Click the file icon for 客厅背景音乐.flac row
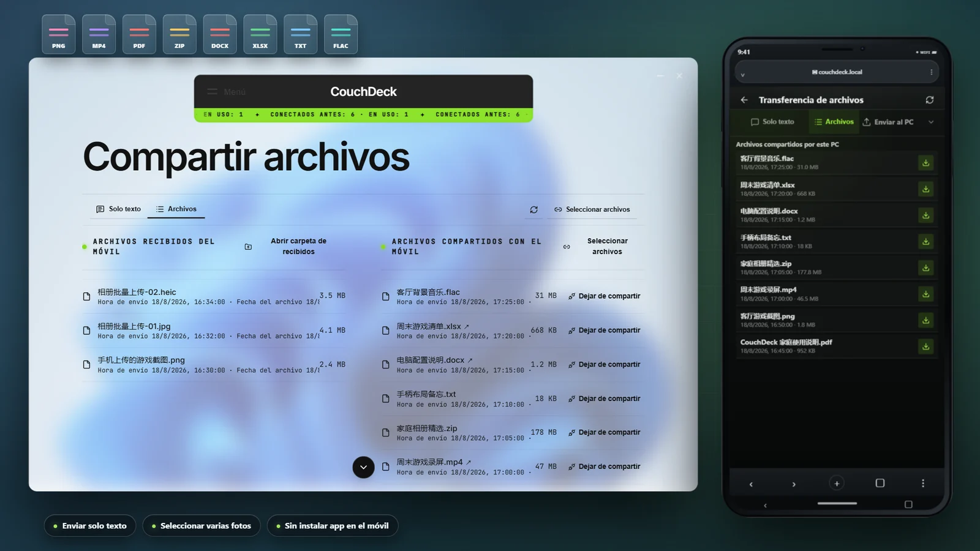 (x=386, y=296)
